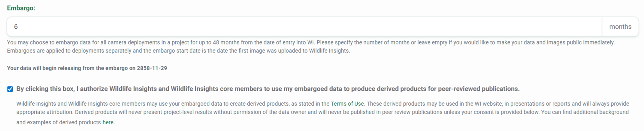The width and height of the screenshot is (644, 131).
Task: Open the "here" derived products examples link
Action: coord(108,123)
